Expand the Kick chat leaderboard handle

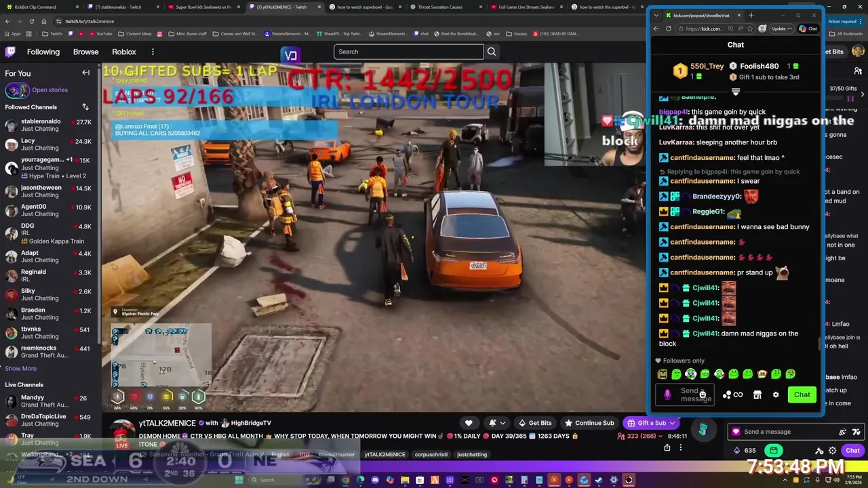tap(736, 91)
